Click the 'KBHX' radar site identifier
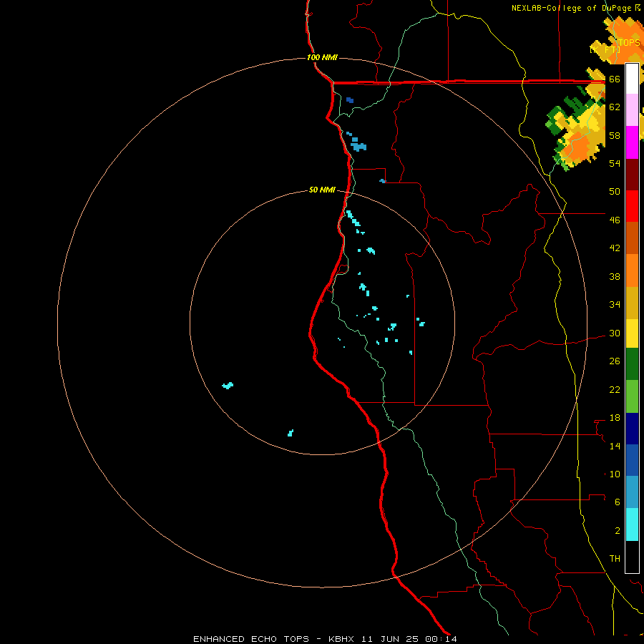 click(343, 639)
